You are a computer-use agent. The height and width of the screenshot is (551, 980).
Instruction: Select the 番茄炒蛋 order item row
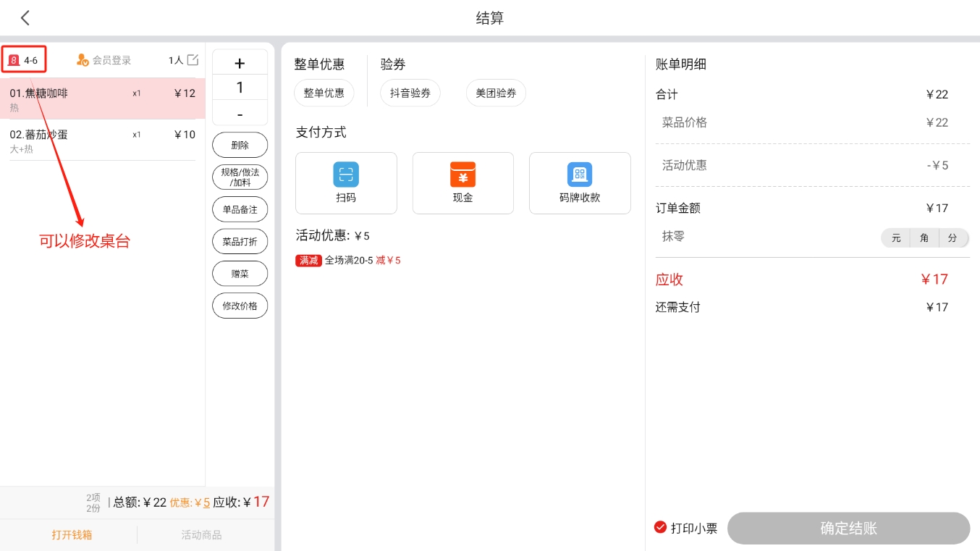[102, 140]
